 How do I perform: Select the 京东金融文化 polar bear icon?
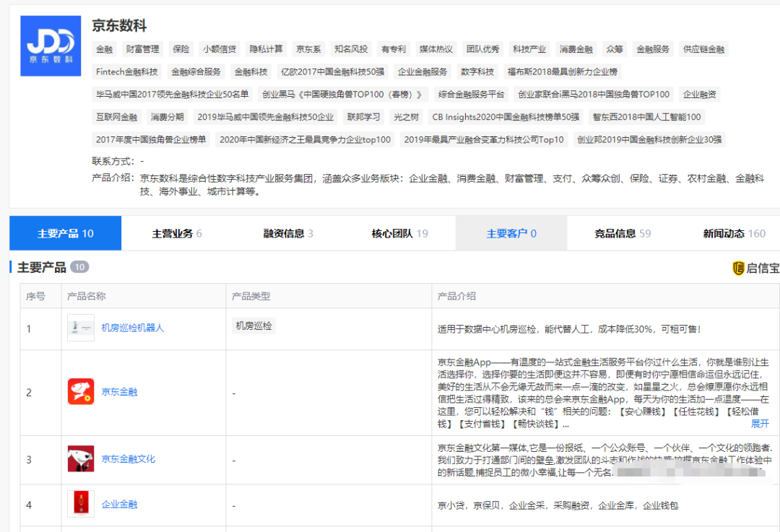pyautogui.click(x=81, y=458)
